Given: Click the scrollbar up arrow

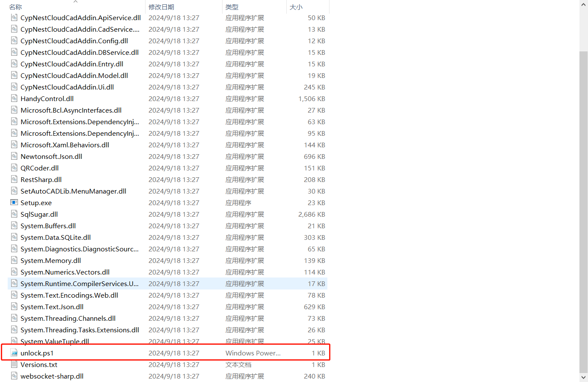Looking at the screenshot, I should click(584, 4).
